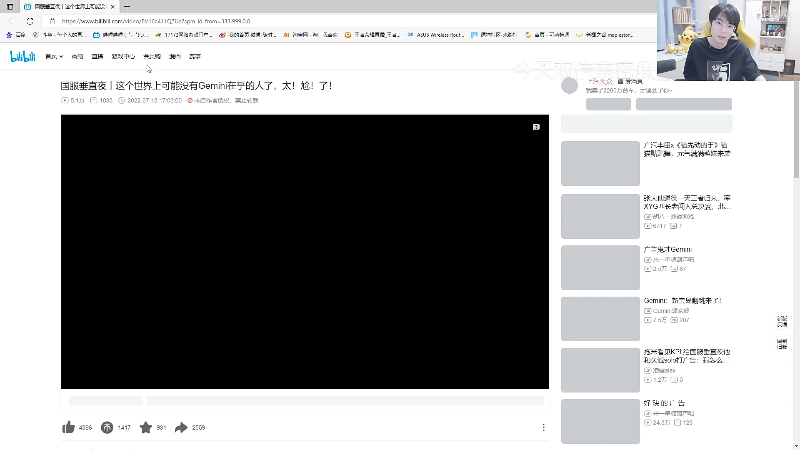Click the black video player area
Screen dimensions: 800x450
click(x=305, y=252)
